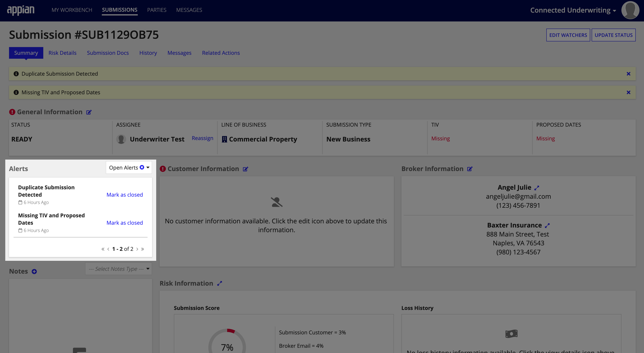Click the Missing value under TIV
This screenshot has height=353, width=644.
(441, 138)
